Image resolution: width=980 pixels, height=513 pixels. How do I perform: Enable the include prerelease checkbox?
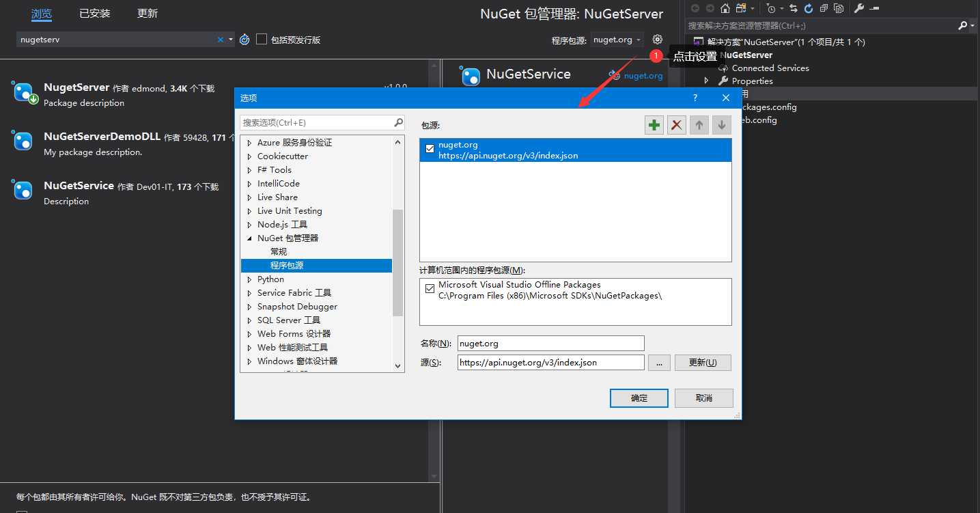262,40
